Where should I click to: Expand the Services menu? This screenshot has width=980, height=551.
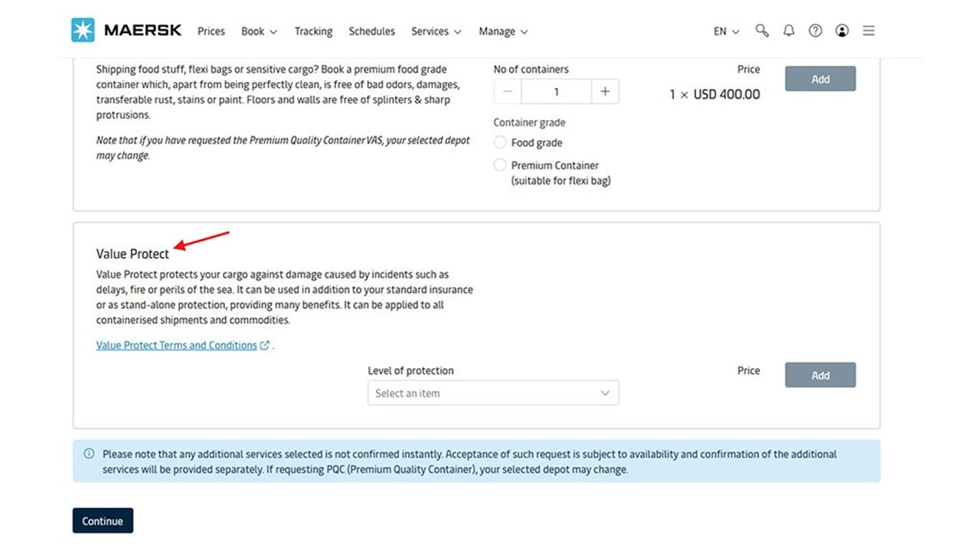pyautogui.click(x=436, y=31)
